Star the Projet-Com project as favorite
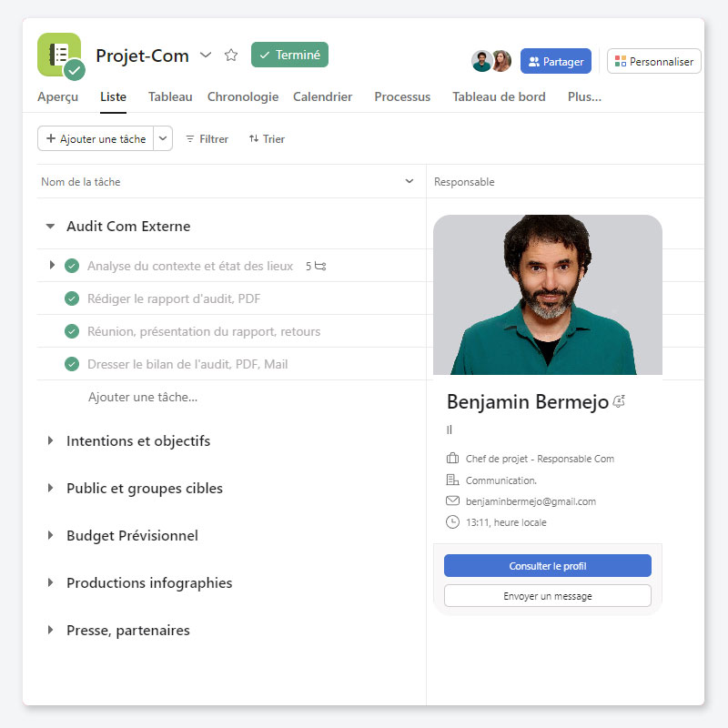 231,56
